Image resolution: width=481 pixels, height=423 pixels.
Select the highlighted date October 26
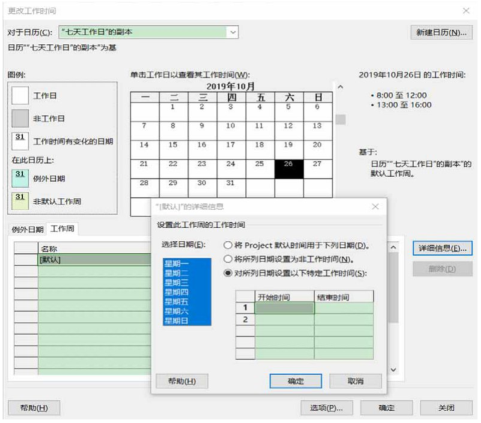[289, 169]
